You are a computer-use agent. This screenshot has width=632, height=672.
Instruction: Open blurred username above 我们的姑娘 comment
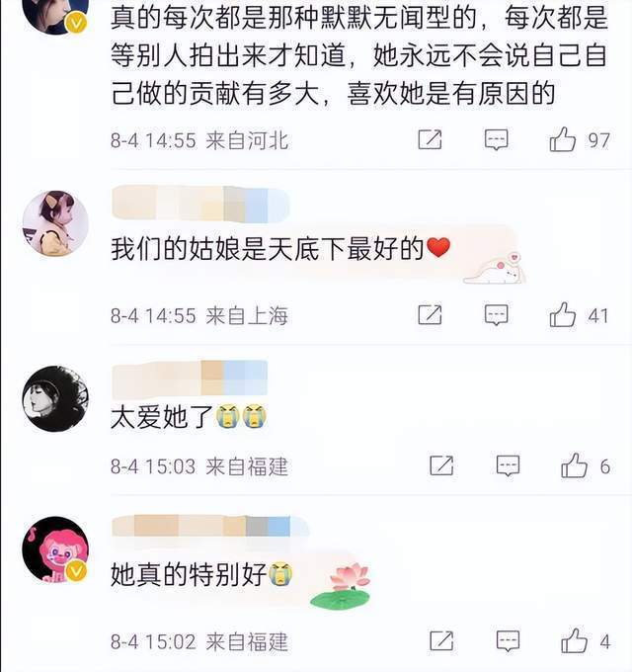click(200, 204)
